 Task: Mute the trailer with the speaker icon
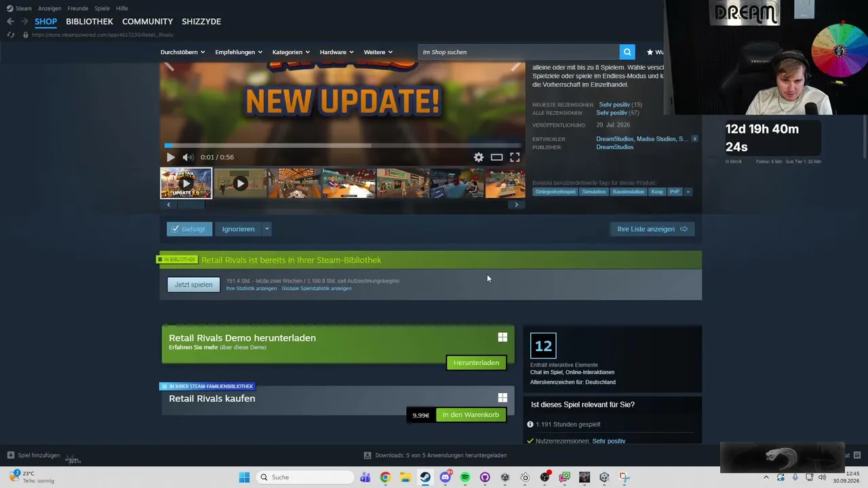point(188,157)
